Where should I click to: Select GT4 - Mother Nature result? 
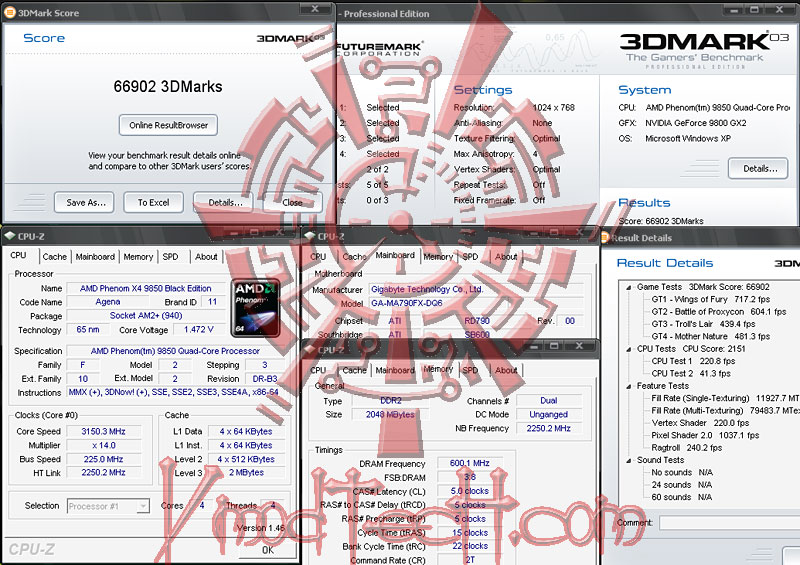tap(711, 336)
